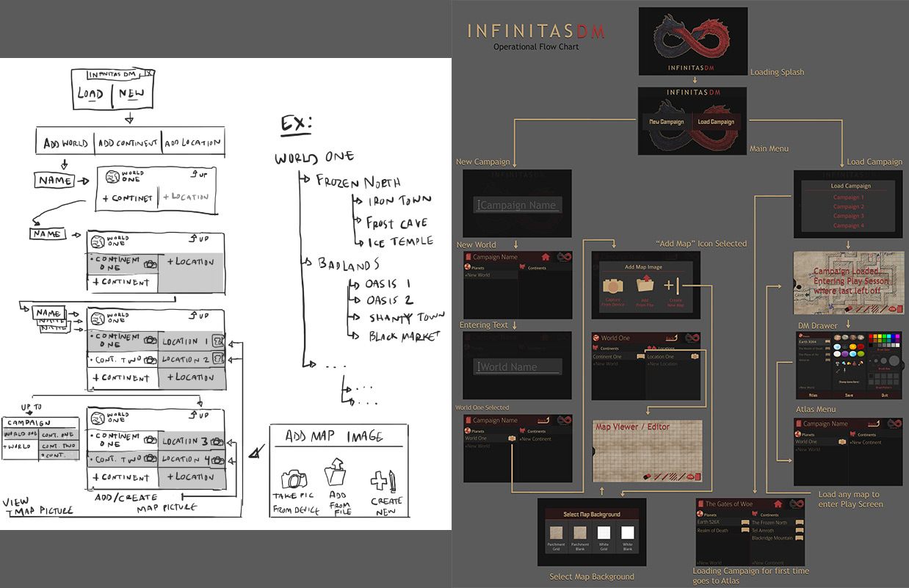The width and height of the screenshot is (909, 588).
Task: Click map scroll icon beside Blackridge Mountain
Action: pyautogui.click(x=799, y=538)
